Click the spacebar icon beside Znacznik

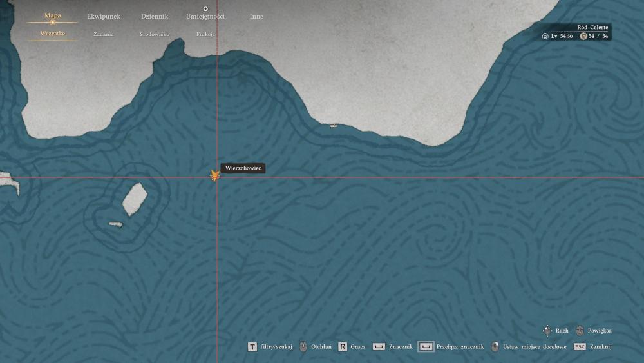(x=379, y=346)
